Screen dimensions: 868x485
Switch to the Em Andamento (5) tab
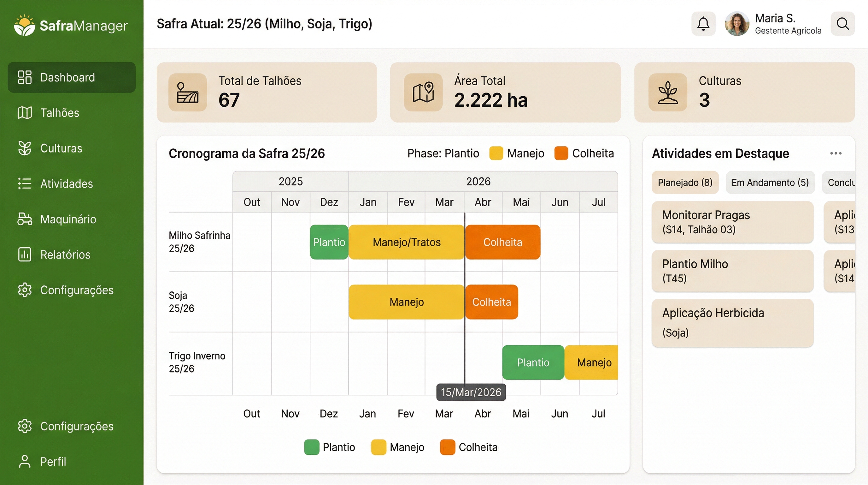(770, 183)
